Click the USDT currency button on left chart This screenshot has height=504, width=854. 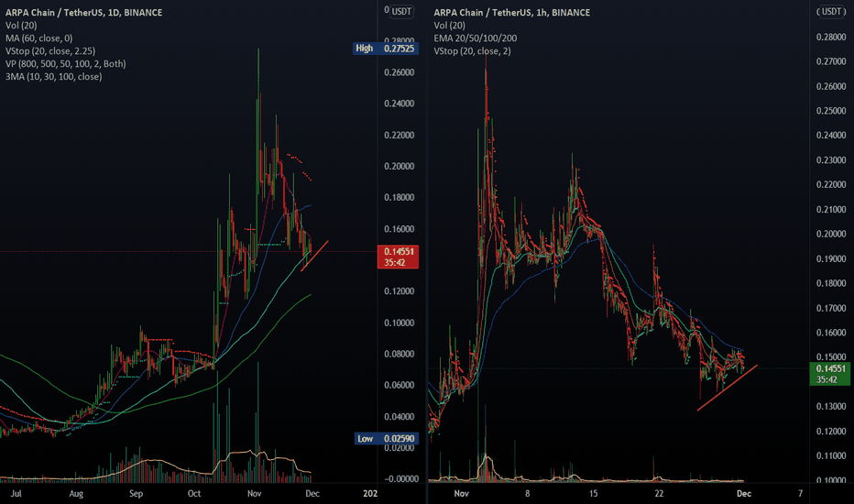click(x=402, y=11)
